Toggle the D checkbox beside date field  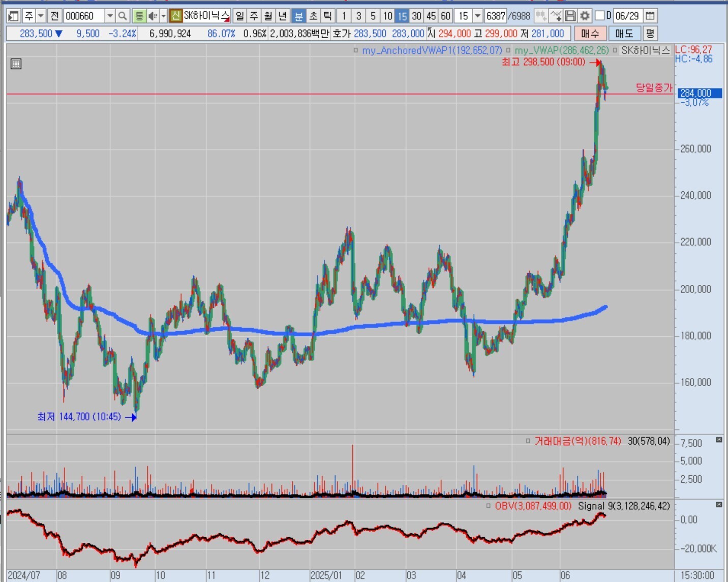[x=600, y=16]
